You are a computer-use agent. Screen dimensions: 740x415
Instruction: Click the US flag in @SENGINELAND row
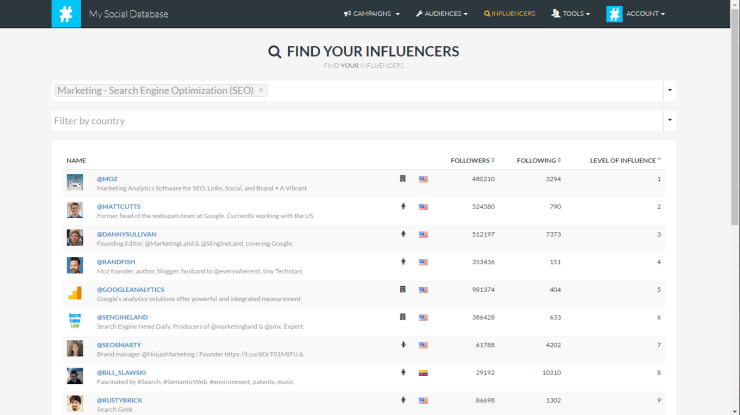pos(423,318)
